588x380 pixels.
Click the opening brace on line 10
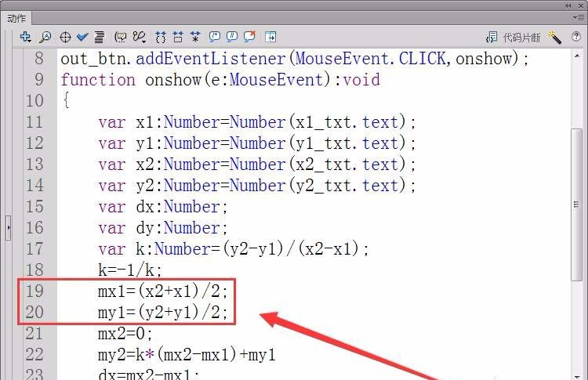tap(66, 100)
